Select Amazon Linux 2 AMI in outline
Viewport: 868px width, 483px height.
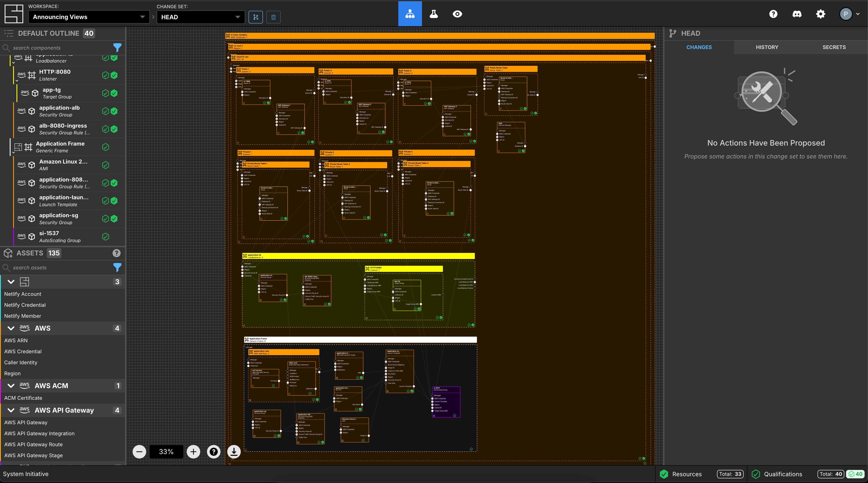click(69, 165)
